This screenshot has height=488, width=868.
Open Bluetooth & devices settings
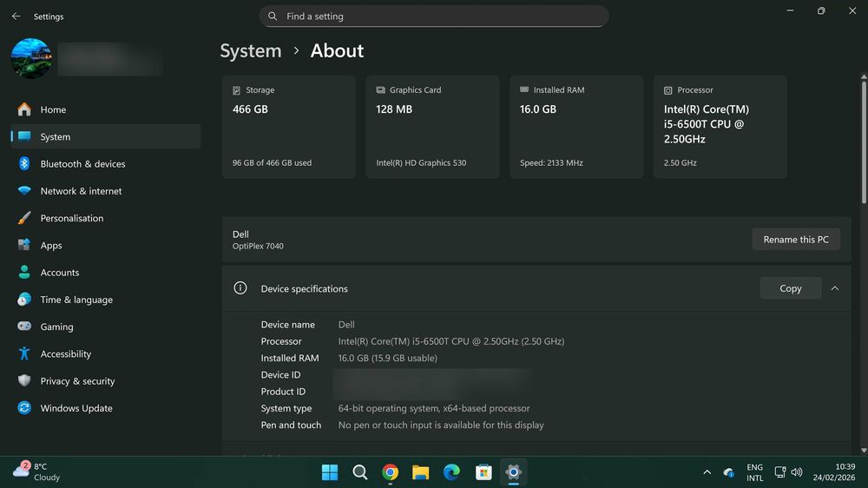tap(82, 164)
